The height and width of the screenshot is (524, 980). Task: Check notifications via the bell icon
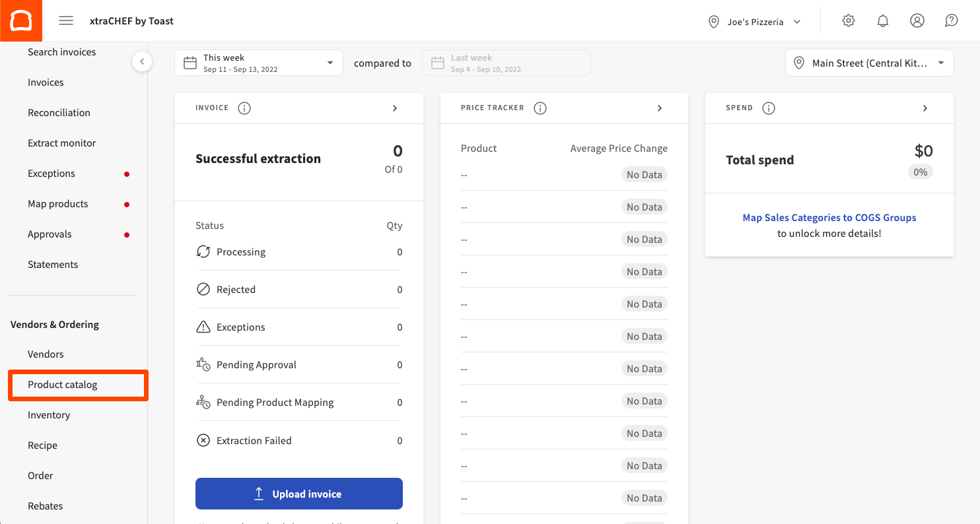point(883,20)
